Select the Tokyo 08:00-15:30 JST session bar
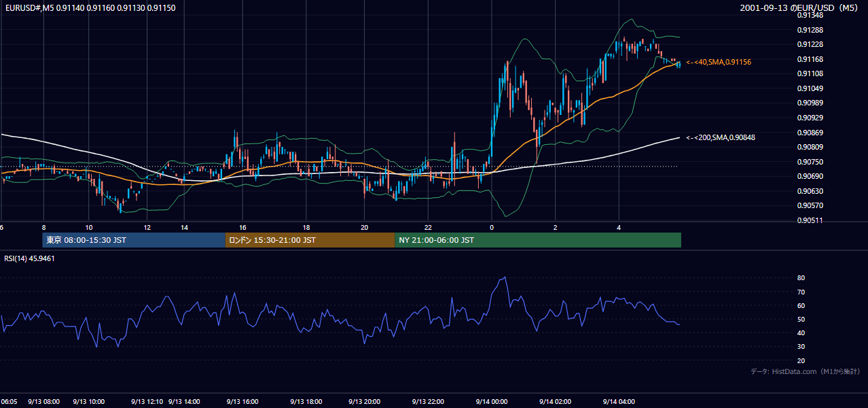 pyautogui.click(x=134, y=240)
